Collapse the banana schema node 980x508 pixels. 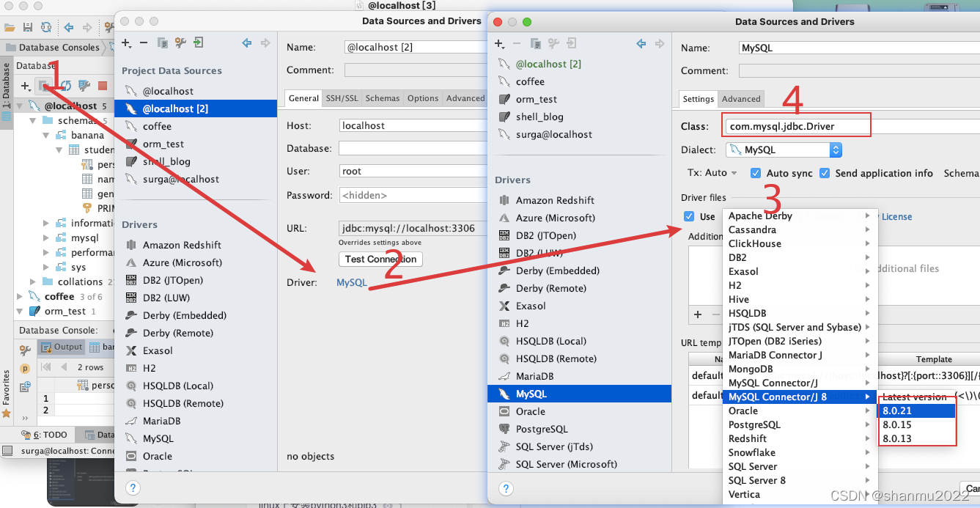[47, 135]
